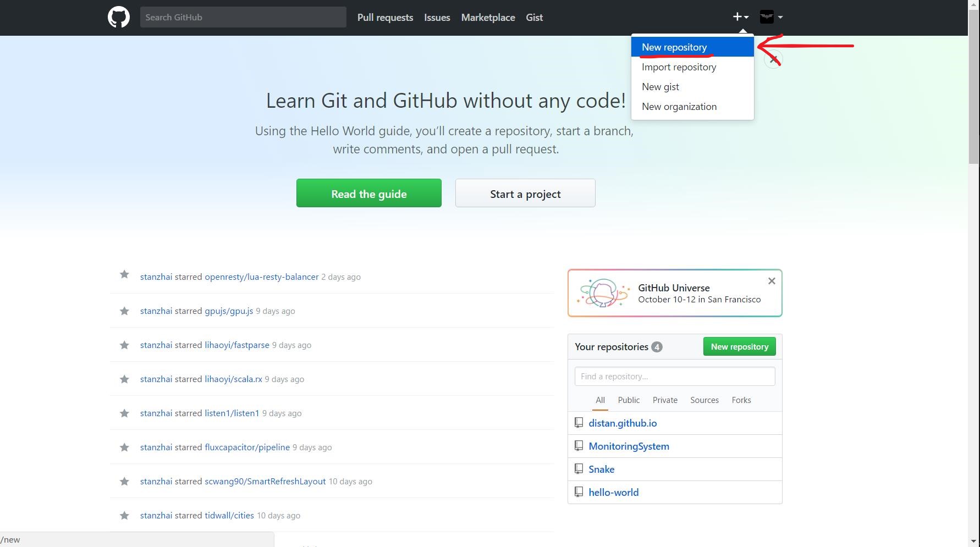Open the gpujs/gpu.js repository link
980x547 pixels.
(229, 311)
